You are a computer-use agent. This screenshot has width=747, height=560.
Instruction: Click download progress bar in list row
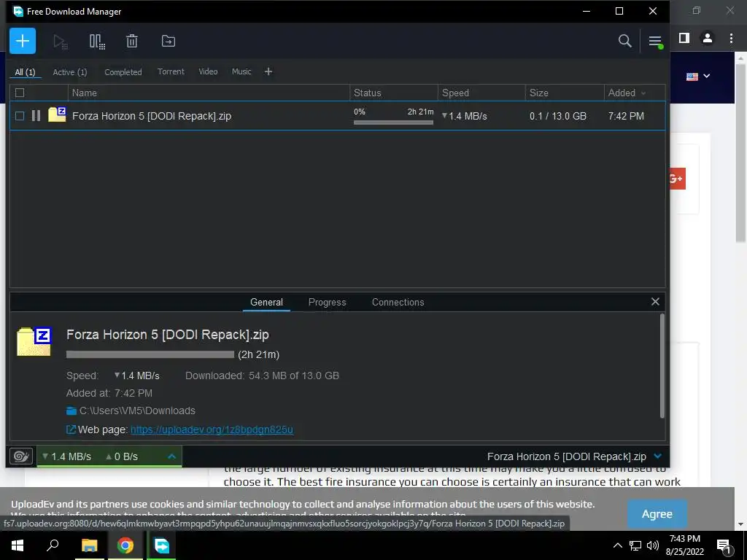[x=393, y=122]
